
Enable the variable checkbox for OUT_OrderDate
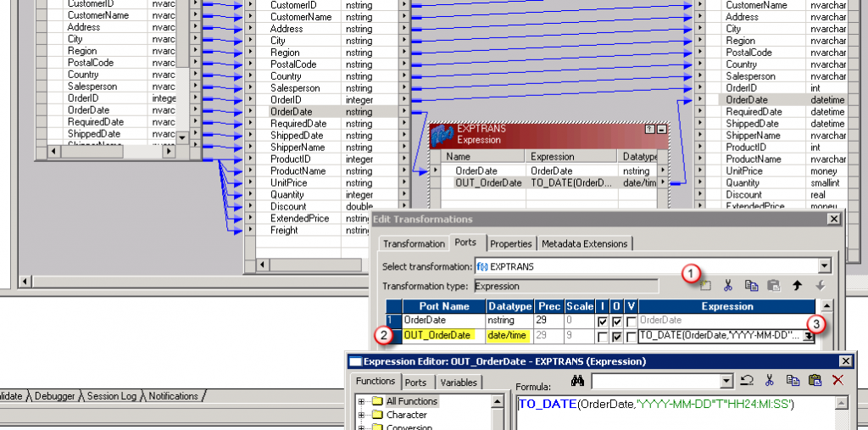click(x=631, y=337)
